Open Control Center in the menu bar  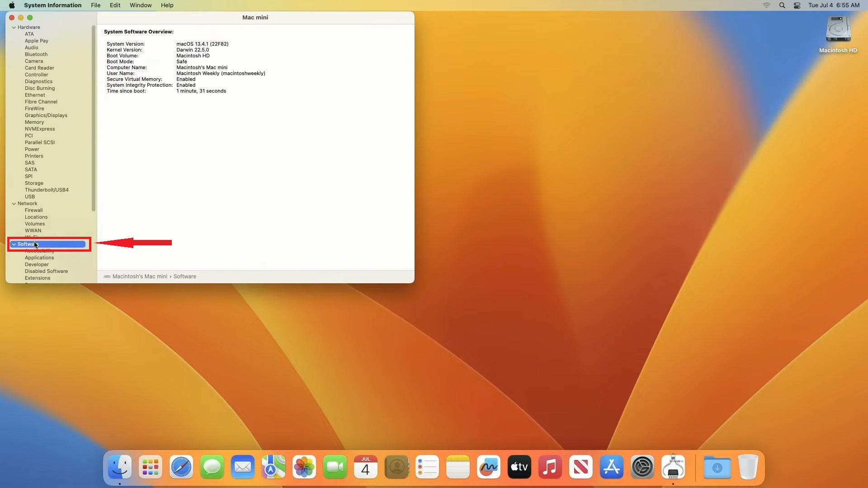797,5
